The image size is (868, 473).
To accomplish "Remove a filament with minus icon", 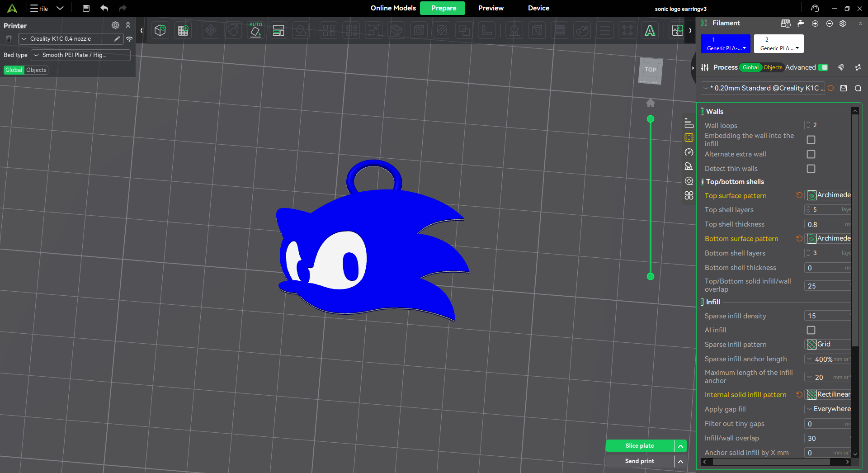I will pos(830,24).
